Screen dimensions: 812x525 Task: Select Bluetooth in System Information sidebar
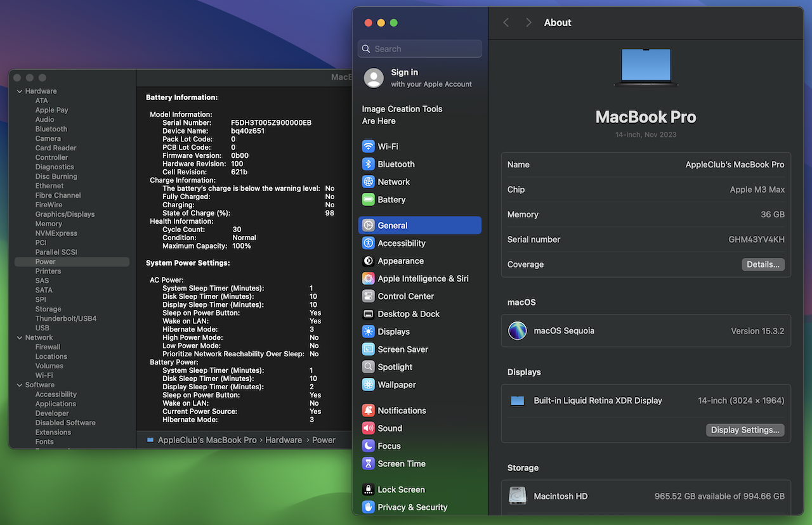pyautogui.click(x=51, y=129)
